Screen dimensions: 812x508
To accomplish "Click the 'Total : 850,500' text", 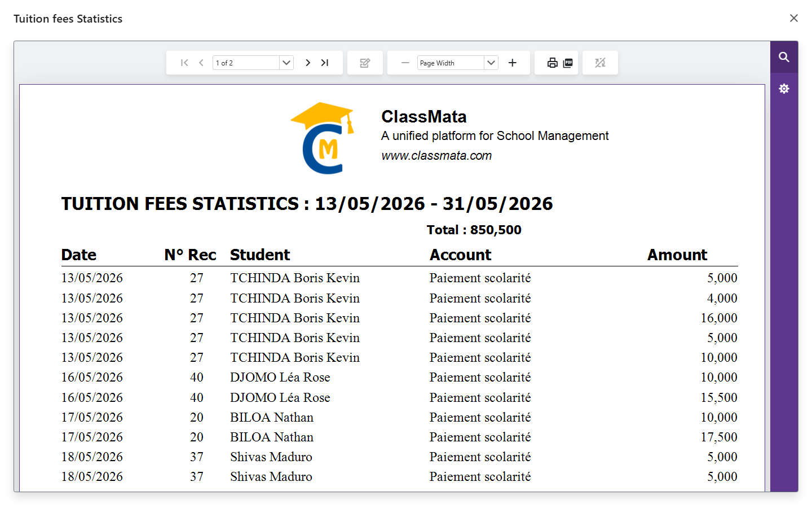I will click(474, 230).
